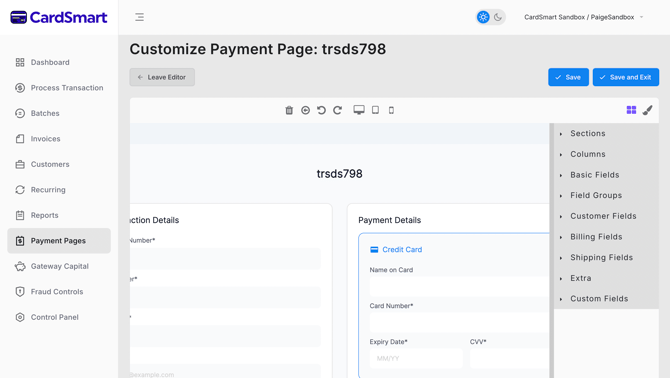Expand Custom Fields
Image resolution: width=670 pixels, height=378 pixels.
point(606,299)
